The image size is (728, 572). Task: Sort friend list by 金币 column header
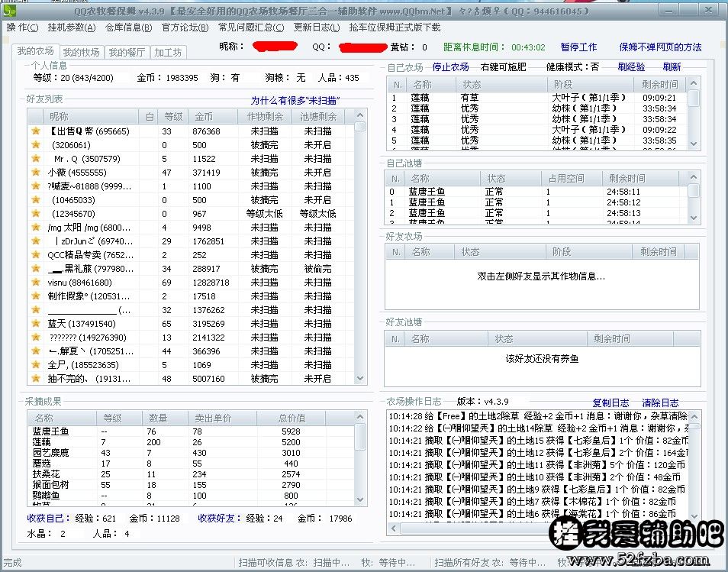(212, 116)
